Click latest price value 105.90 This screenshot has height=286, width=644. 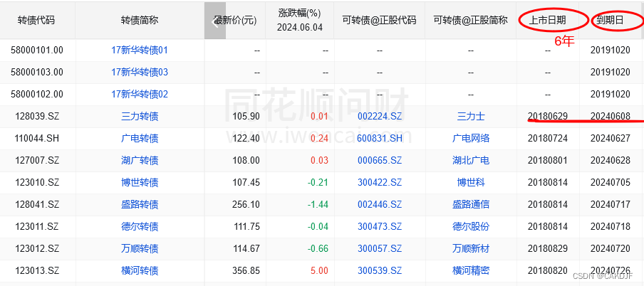coord(246,117)
